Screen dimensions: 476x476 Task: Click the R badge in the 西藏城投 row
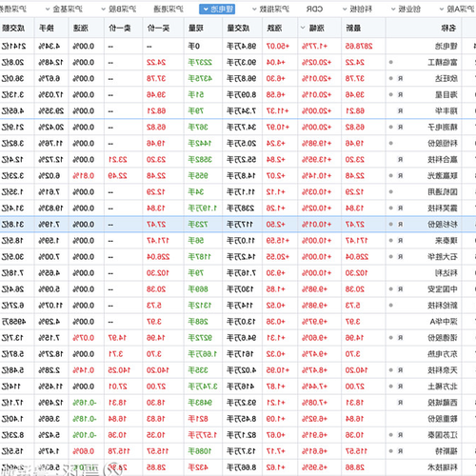(400, 403)
